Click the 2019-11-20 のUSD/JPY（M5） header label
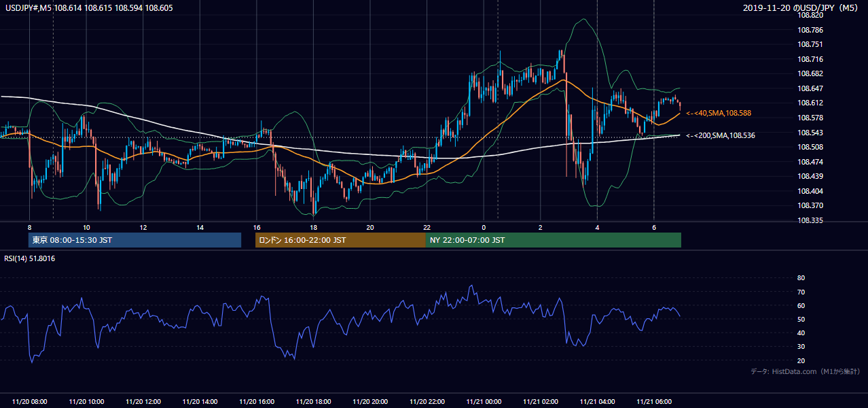The image size is (868, 408). (x=801, y=7)
